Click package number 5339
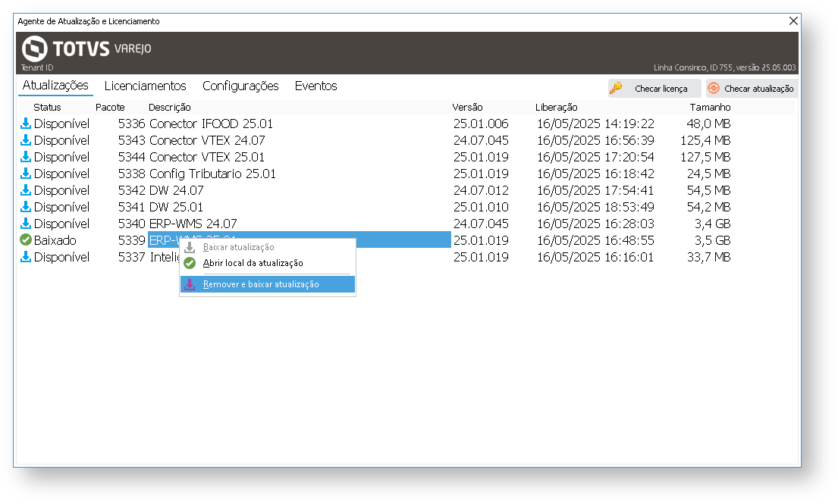 point(131,240)
